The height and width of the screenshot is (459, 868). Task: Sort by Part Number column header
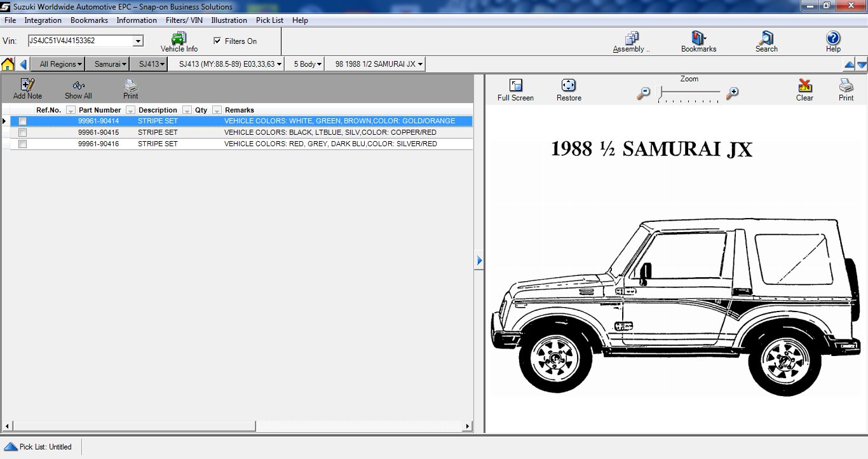100,110
